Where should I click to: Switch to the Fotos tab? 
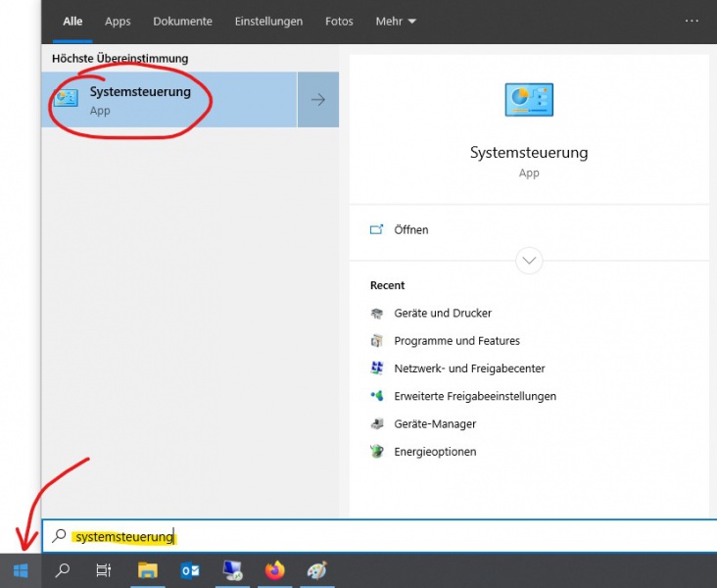pos(339,22)
